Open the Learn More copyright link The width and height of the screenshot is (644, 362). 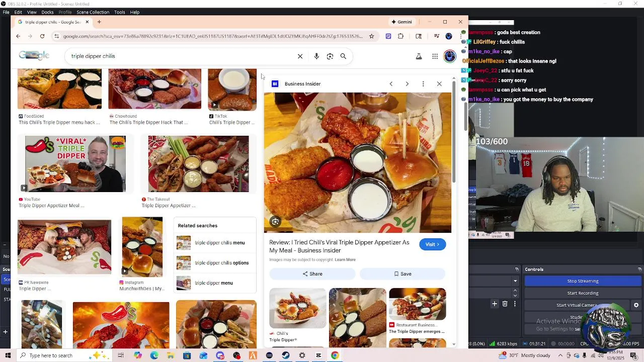[x=345, y=260]
